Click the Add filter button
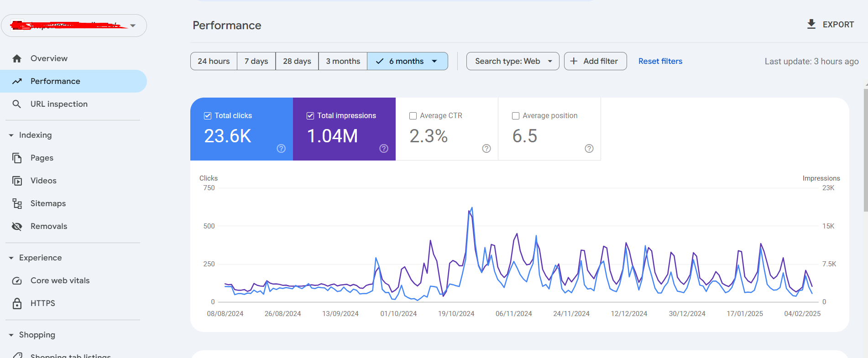This screenshot has width=868, height=358. [x=595, y=61]
